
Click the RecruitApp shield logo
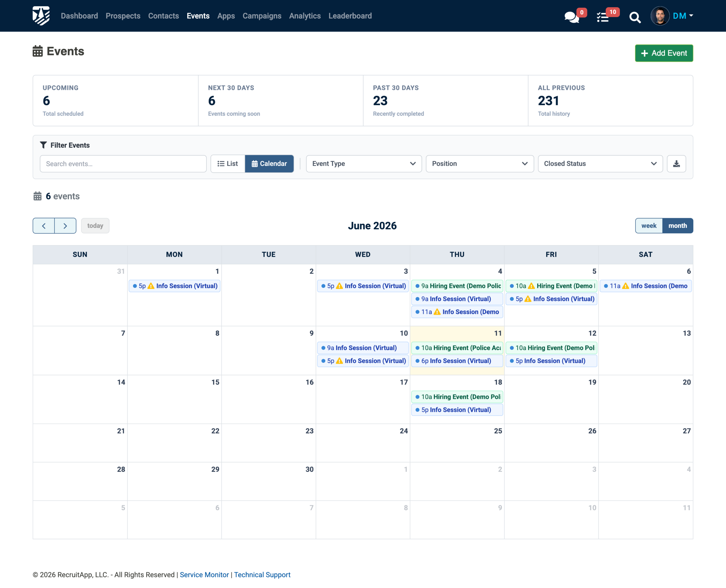pyautogui.click(x=41, y=16)
